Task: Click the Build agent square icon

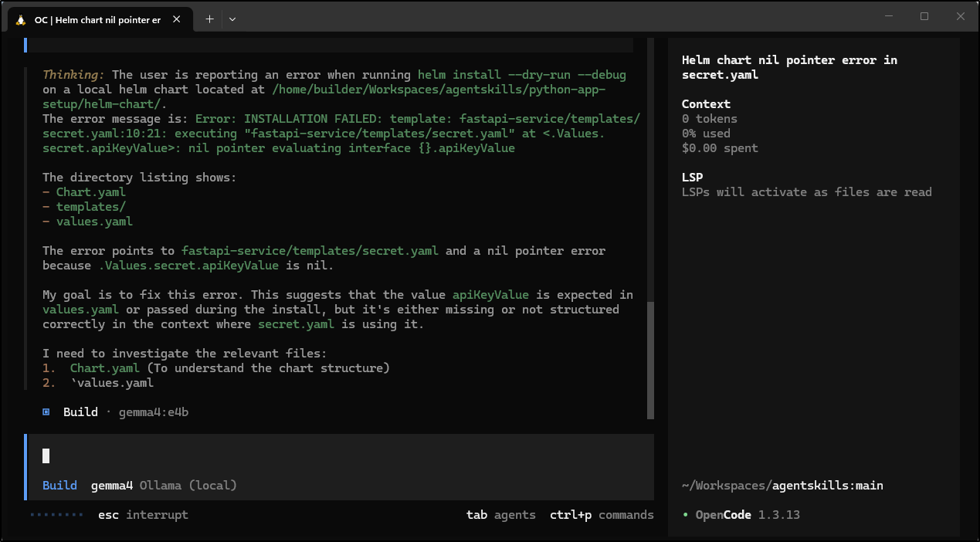Action: click(46, 412)
